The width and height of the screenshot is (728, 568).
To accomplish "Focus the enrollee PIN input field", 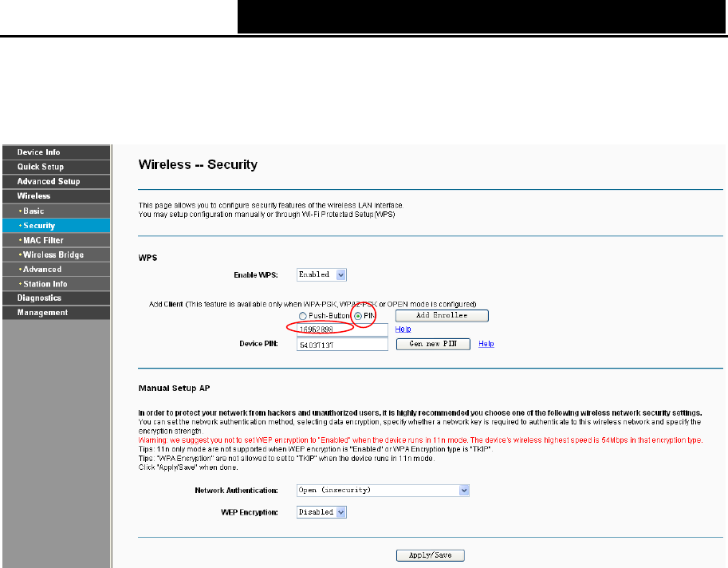I will click(x=342, y=329).
